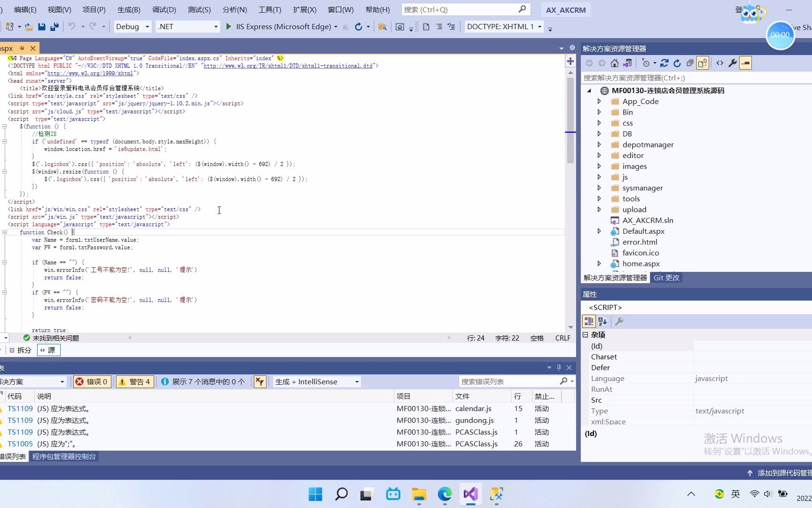Open File Explorer from the taskbar
The width and height of the screenshot is (812, 508).
419,494
